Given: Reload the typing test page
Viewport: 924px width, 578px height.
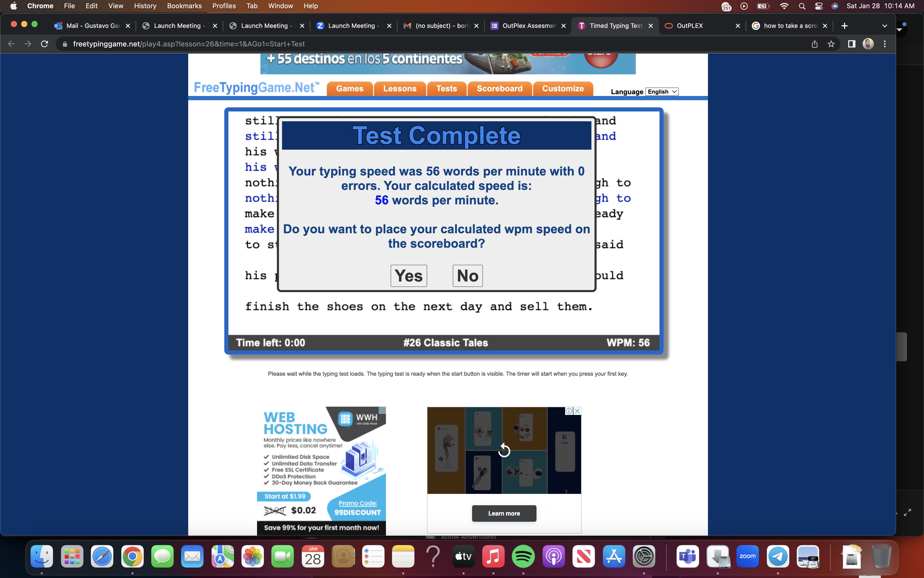Looking at the screenshot, I should click(44, 44).
